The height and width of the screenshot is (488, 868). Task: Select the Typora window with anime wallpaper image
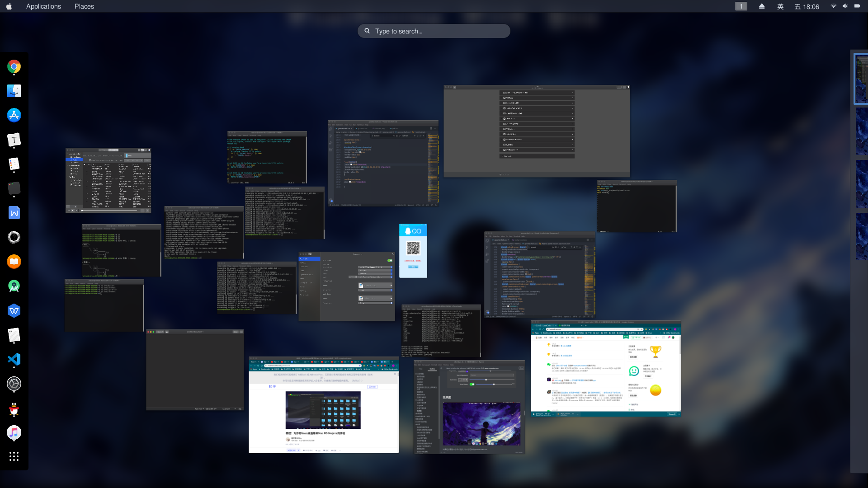point(469,407)
